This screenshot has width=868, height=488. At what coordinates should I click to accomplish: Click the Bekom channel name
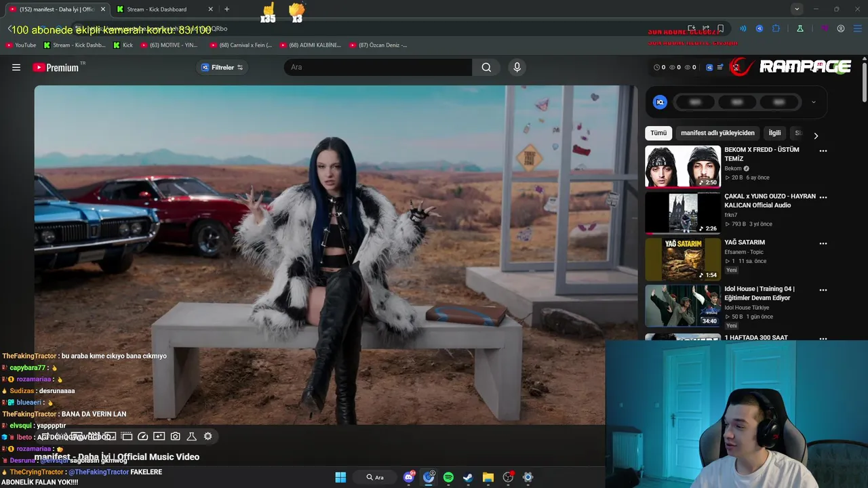point(733,168)
